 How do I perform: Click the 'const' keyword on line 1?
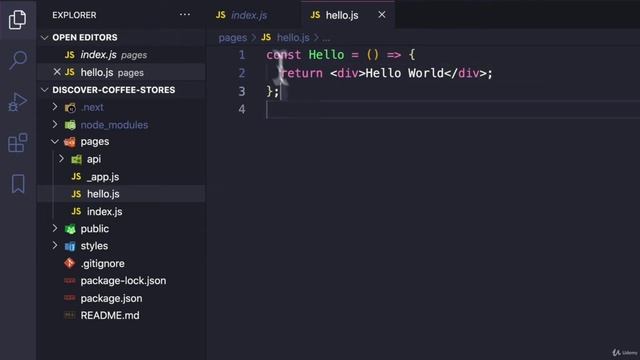tap(284, 55)
